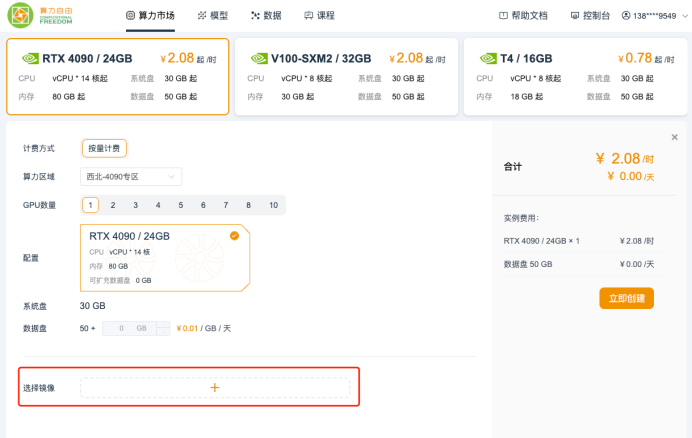The image size is (692, 438).
Task: Open the 课程 tab
Action: [x=320, y=15]
